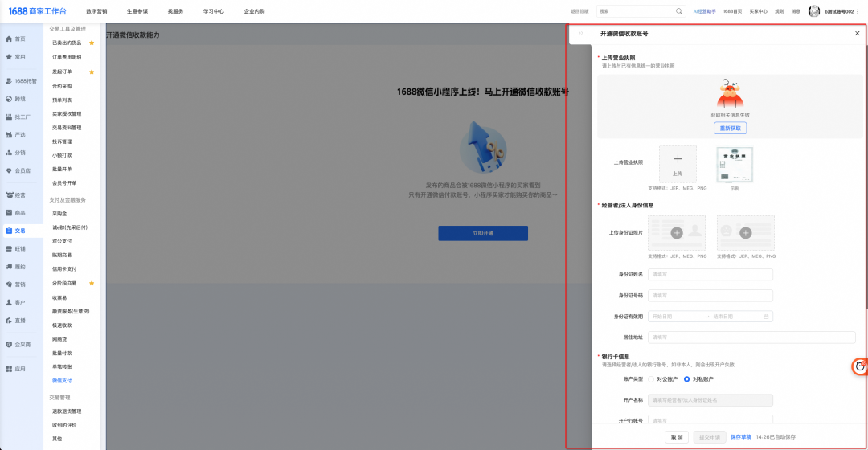Open 履约 truck icon in sidebar

pyautogui.click(x=9, y=267)
